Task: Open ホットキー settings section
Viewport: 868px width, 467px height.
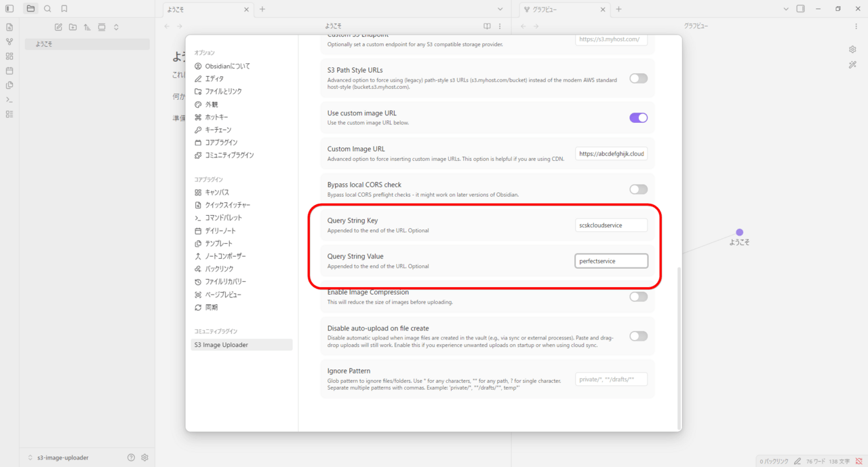Action: [x=242, y=117]
